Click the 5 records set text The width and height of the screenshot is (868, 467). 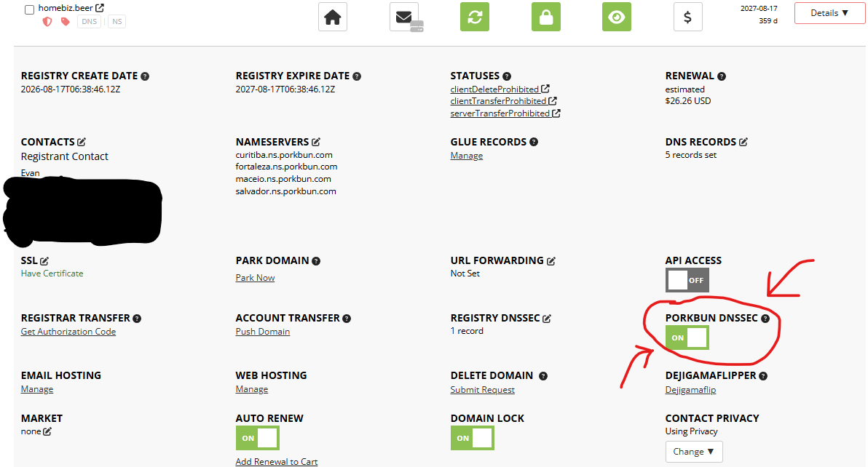click(691, 155)
